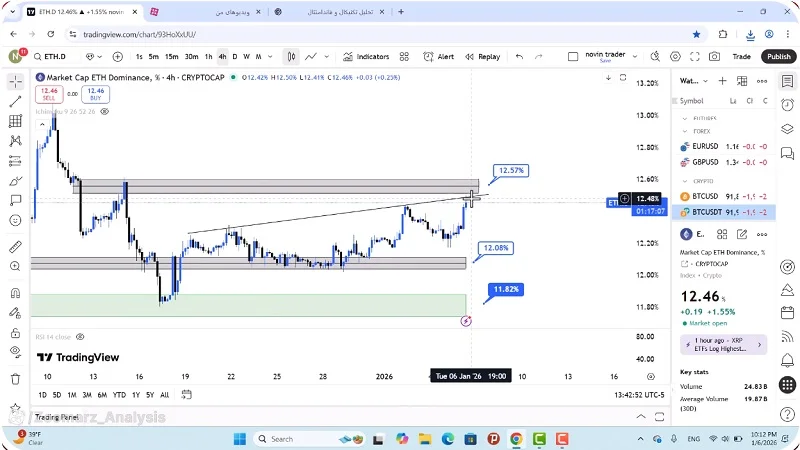The height and width of the screenshot is (450, 800).
Task: Start bar Replay mode
Action: point(483,57)
